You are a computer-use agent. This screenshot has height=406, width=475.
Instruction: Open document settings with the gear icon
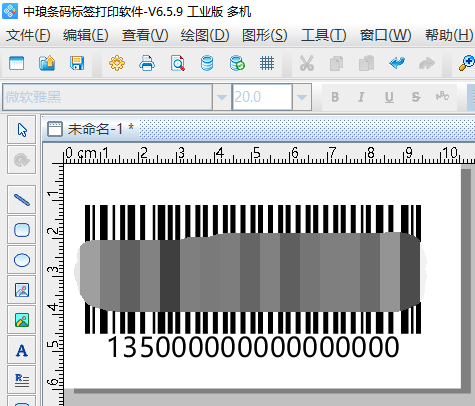coord(117,63)
